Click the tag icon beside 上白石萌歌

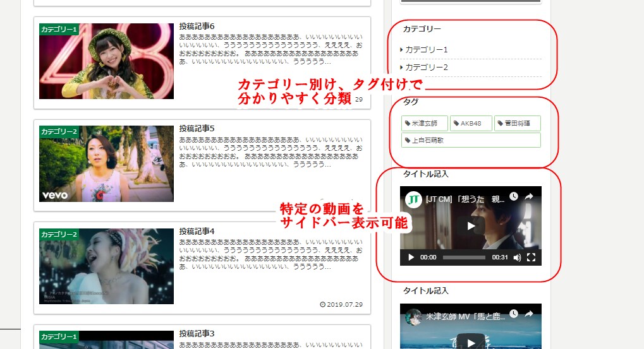coord(408,140)
